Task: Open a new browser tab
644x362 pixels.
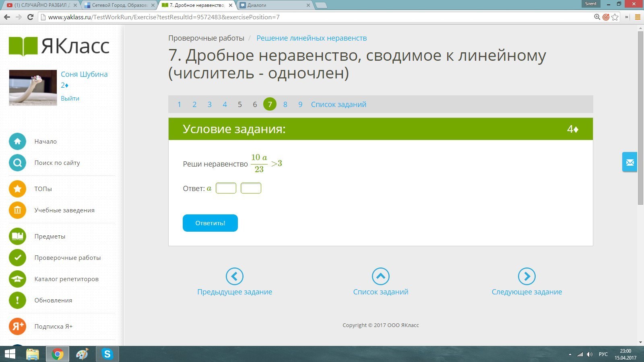Action: (x=321, y=6)
